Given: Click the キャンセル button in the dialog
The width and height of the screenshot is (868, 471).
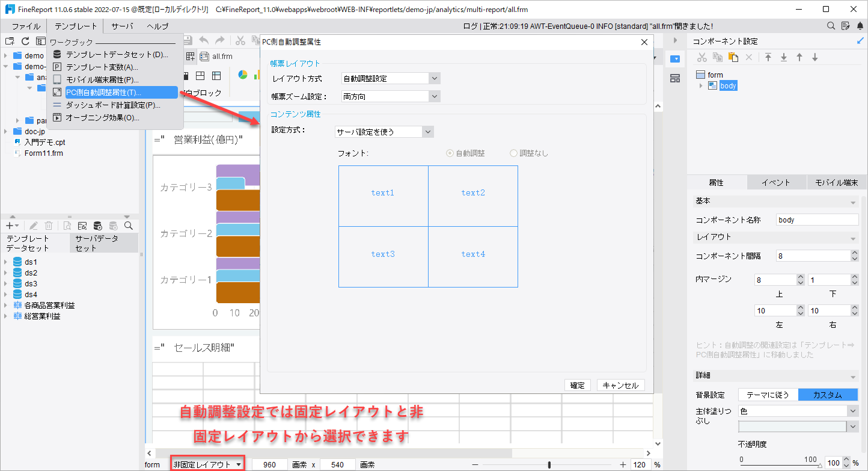Looking at the screenshot, I should 620,386.
